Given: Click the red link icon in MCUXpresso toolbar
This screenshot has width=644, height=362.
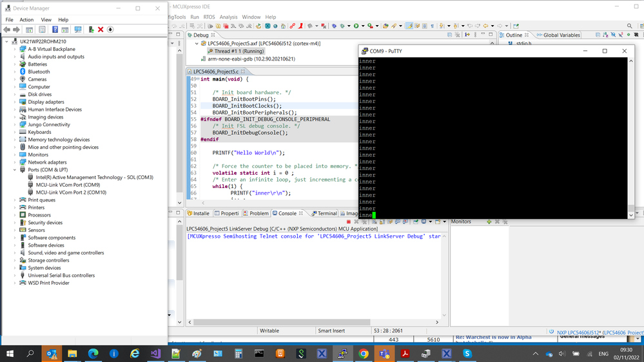Looking at the screenshot, I should (292, 26).
